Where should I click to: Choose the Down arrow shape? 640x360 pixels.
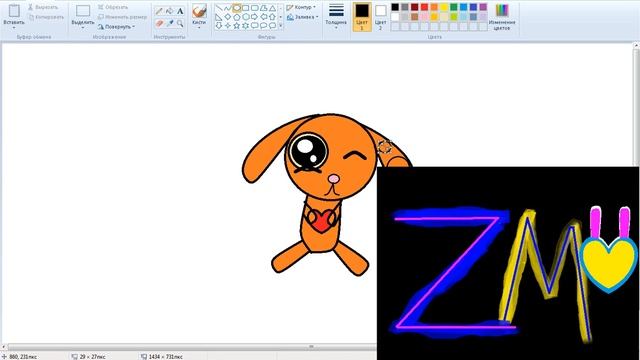[219, 25]
